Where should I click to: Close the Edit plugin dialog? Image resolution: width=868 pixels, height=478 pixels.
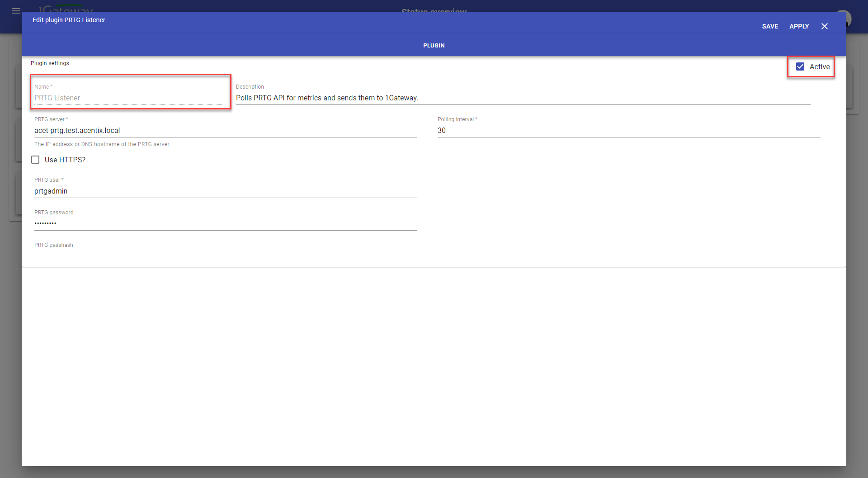tap(824, 26)
